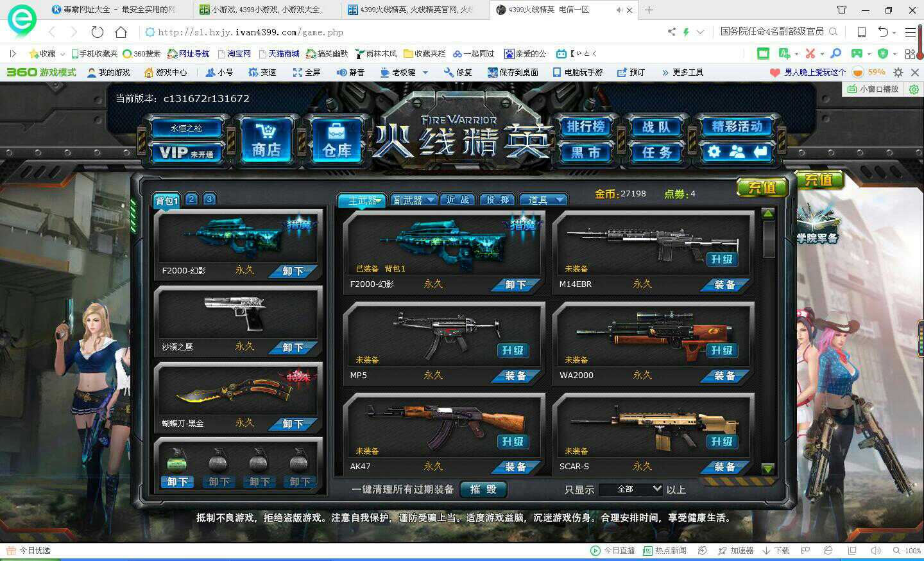This screenshot has width=924, height=561.
Task: Open the 商店 shop button
Action: [266, 140]
